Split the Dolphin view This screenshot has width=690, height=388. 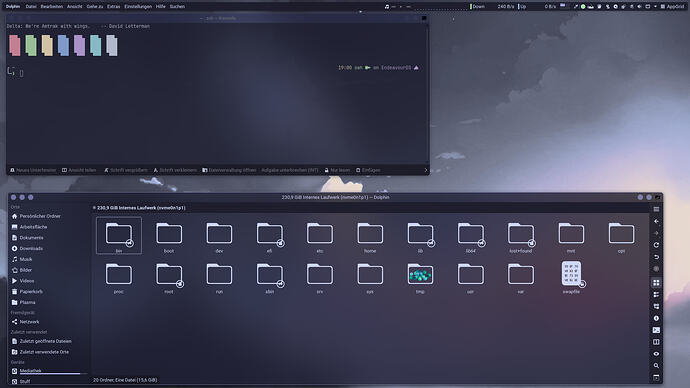pyautogui.click(x=656, y=342)
